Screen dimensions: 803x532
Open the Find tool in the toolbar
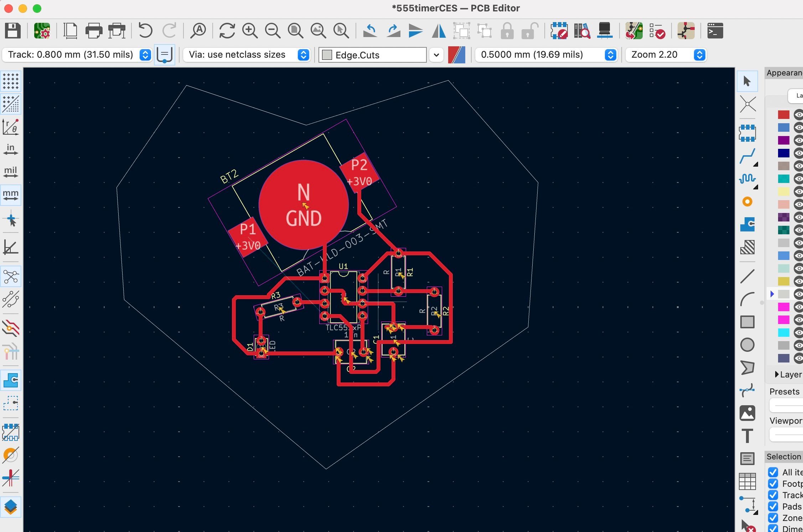point(198,31)
